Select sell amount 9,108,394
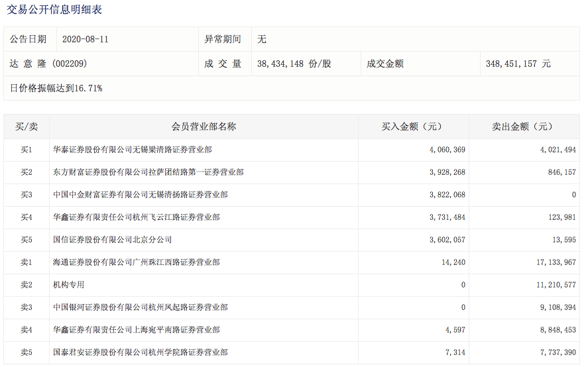This screenshot has width=588, height=367. pyautogui.click(x=558, y=307)
